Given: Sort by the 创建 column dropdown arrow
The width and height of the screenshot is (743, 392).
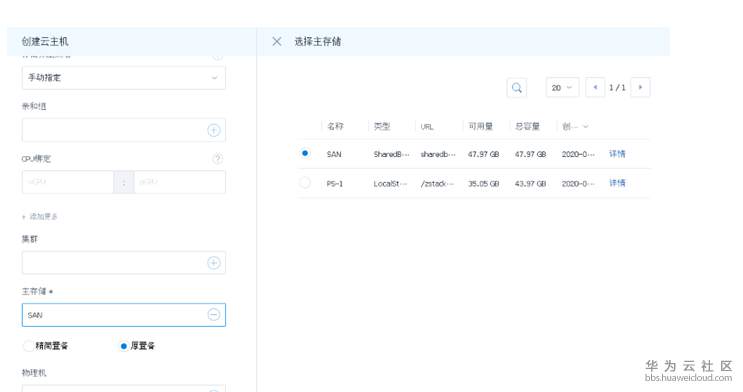Looking at the screenshot, I should pos(585,127).
